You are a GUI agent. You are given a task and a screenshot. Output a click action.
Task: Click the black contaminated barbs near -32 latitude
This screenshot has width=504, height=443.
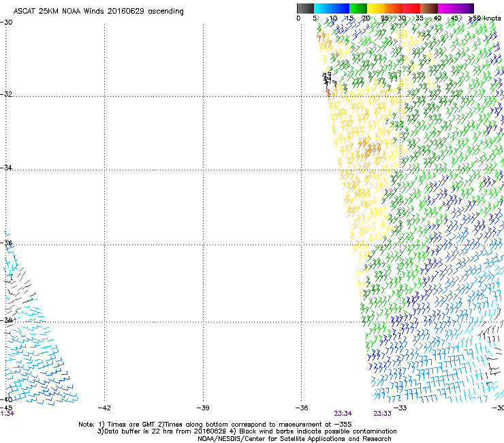329,80
